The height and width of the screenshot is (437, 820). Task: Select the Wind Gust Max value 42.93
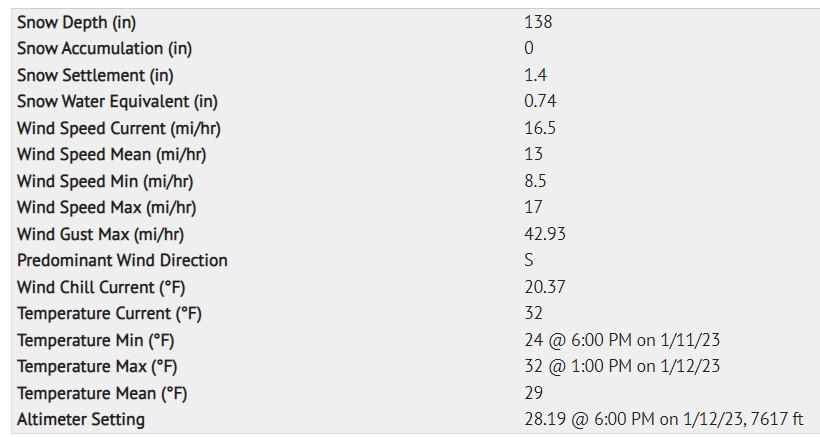[545, 234]
